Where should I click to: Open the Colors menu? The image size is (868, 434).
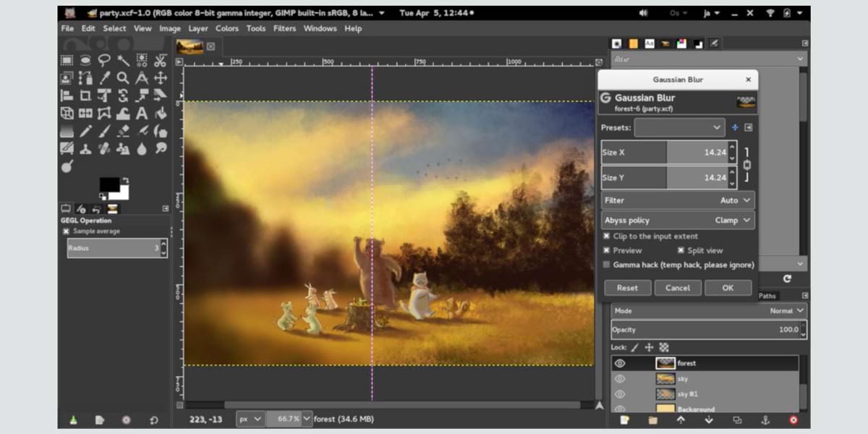226,28
